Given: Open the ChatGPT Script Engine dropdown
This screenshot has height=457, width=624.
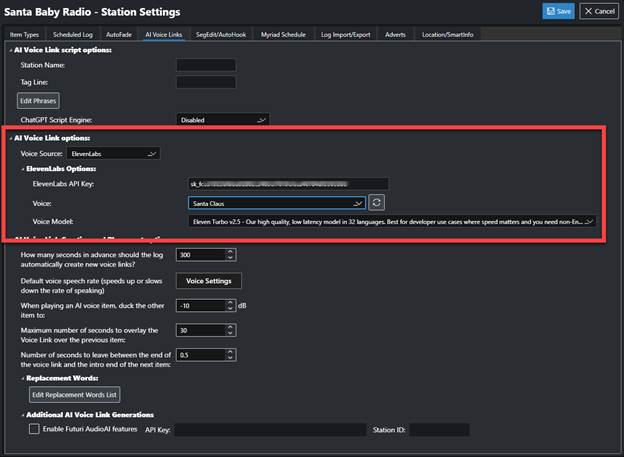Looking at the screenshot, I should pyautogui.click(x=222, y=119).
